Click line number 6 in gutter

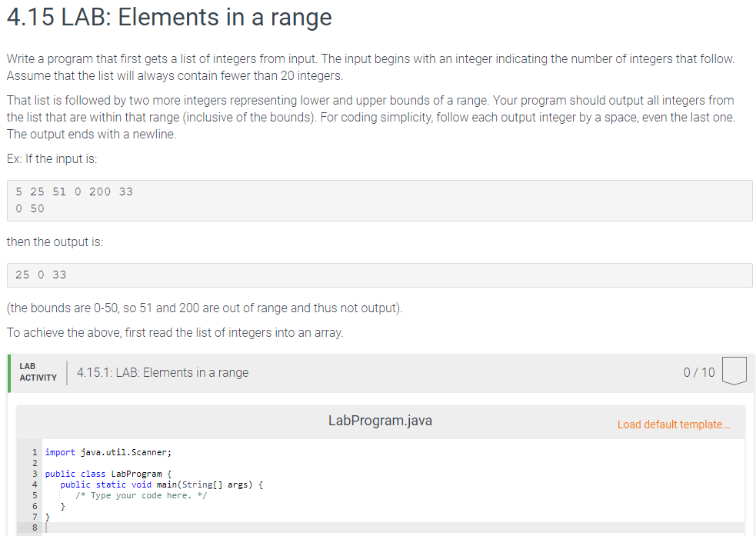(35, 506)
